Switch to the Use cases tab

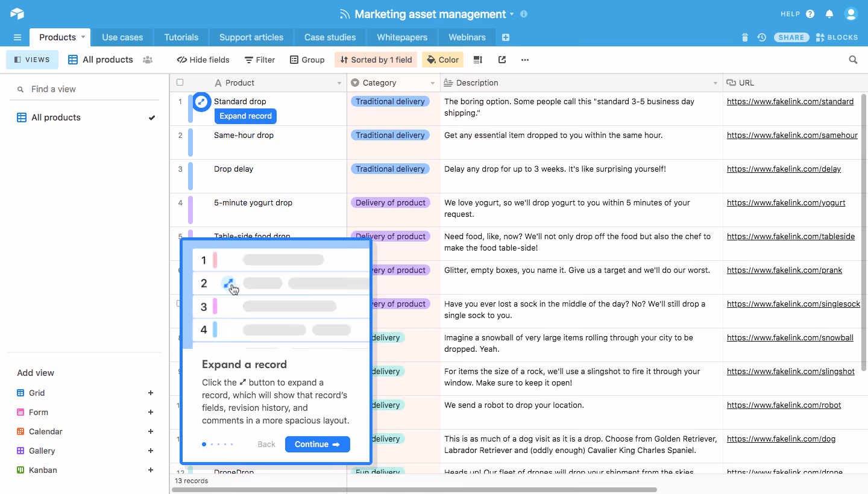(122, 37)
